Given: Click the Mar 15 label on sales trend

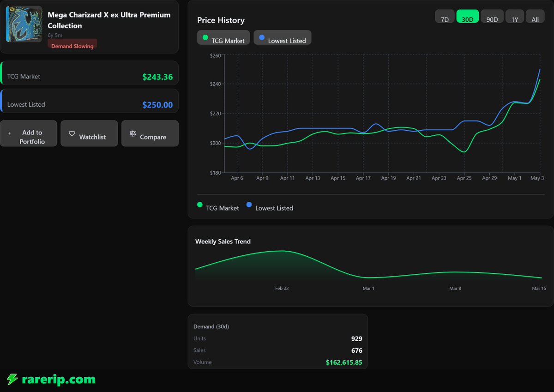Looking at the screenshot, I should (539, 288).
